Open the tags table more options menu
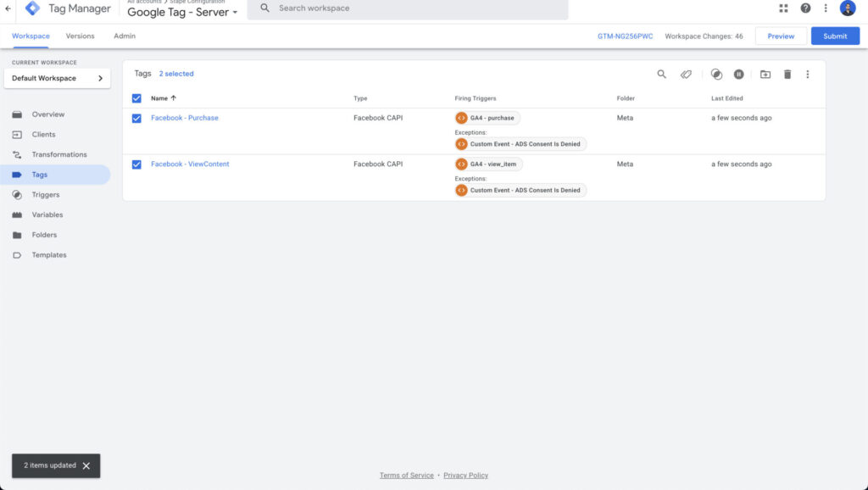 808,75
